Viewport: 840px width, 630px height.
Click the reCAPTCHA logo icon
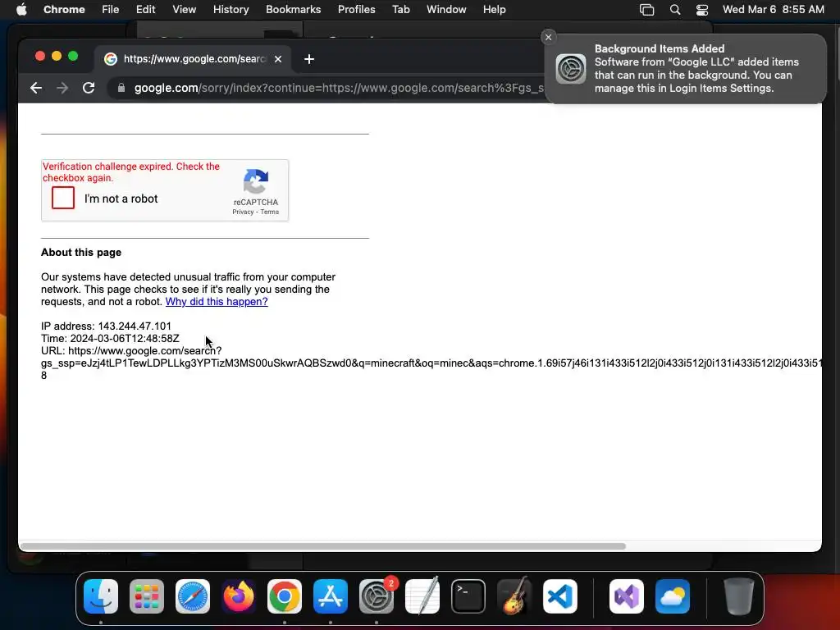tap(256, 181)
